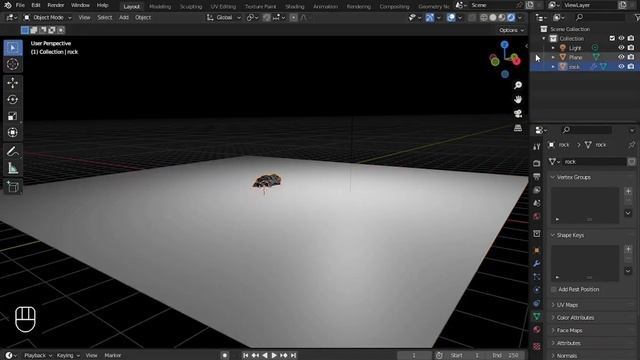Hide the rock object in outliner
This screenshot has height=360, width=640.
(x=621, y=67)
